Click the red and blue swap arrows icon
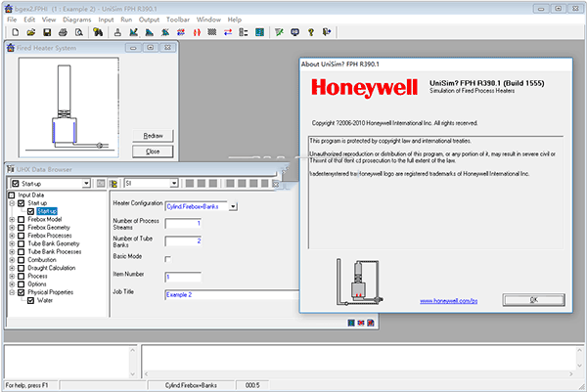587x392 pixels. (228, 32)
